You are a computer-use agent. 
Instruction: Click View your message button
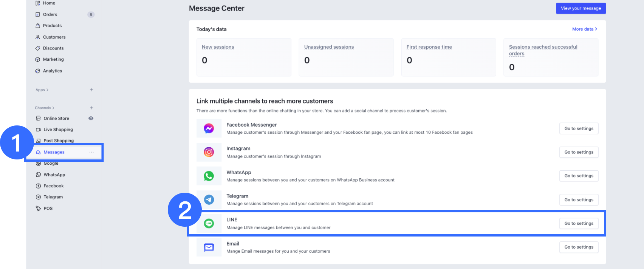point(581,8)
